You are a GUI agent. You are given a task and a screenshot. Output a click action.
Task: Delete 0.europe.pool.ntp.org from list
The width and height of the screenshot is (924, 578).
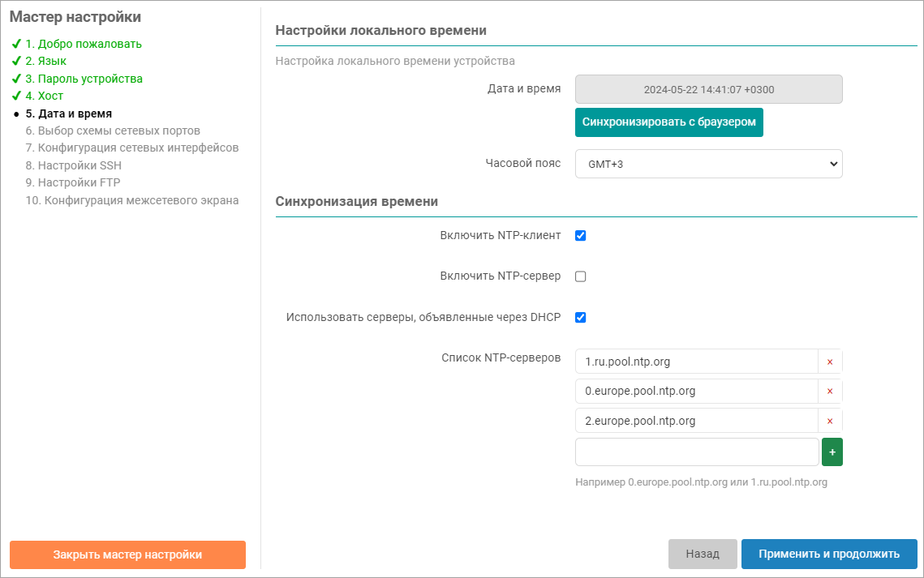[829, 391]
